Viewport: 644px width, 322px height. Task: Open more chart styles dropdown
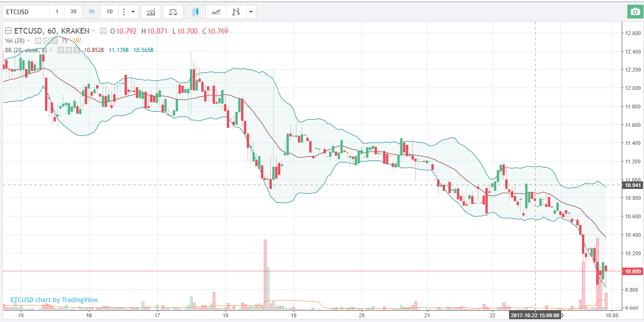pos(250,12)
